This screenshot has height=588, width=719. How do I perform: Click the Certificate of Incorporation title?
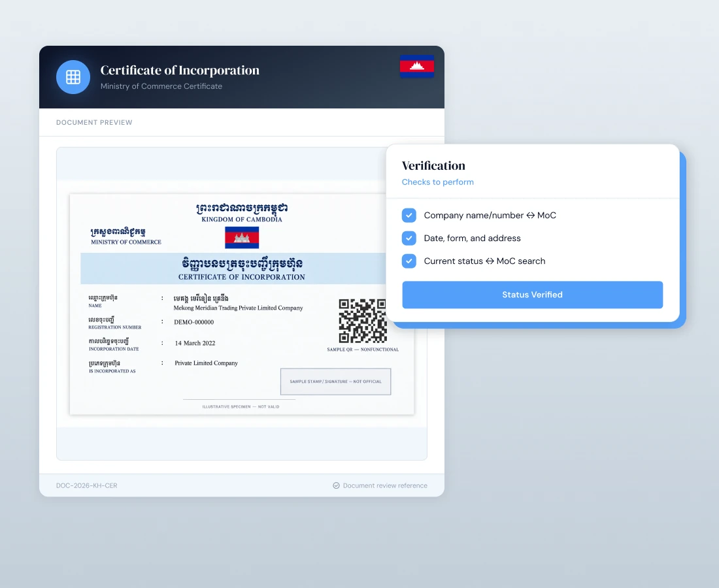click(x=180, y=70)
